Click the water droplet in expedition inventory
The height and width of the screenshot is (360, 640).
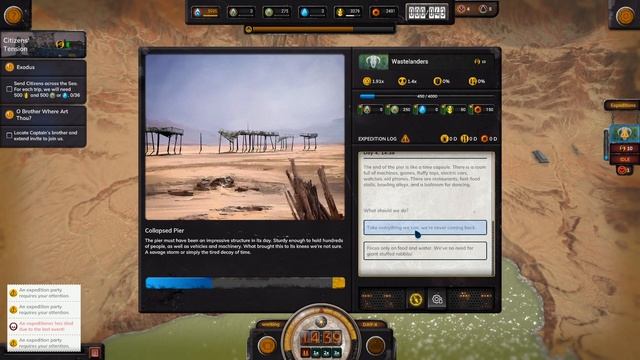pos(422,109)
